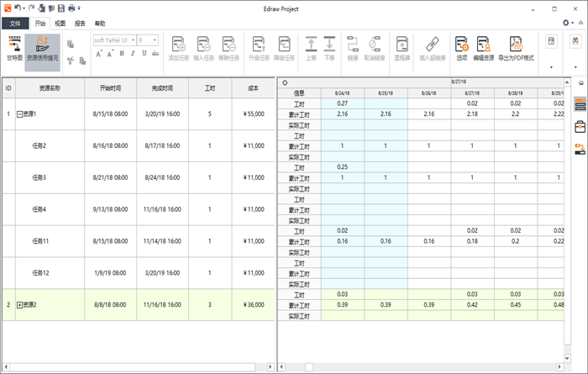
Task: Click the orange arrow icon in right sidebar
Action: [580, 149]
